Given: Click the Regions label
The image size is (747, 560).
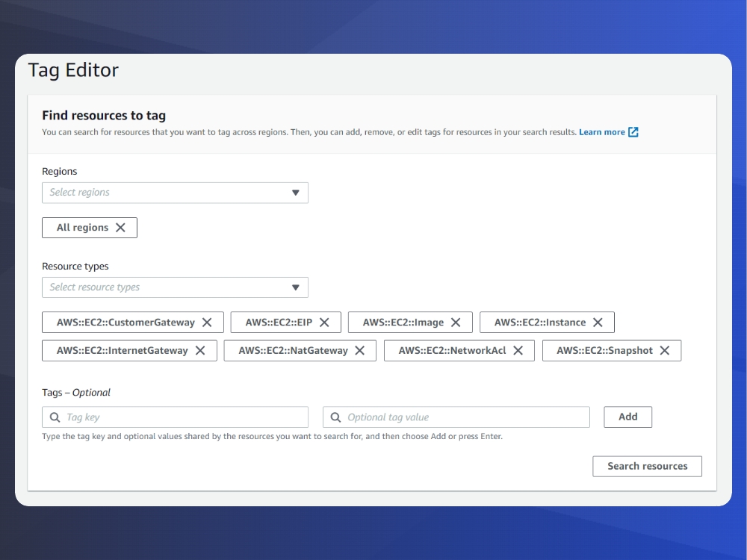Looking at the screenshot, I should [60, 172].
